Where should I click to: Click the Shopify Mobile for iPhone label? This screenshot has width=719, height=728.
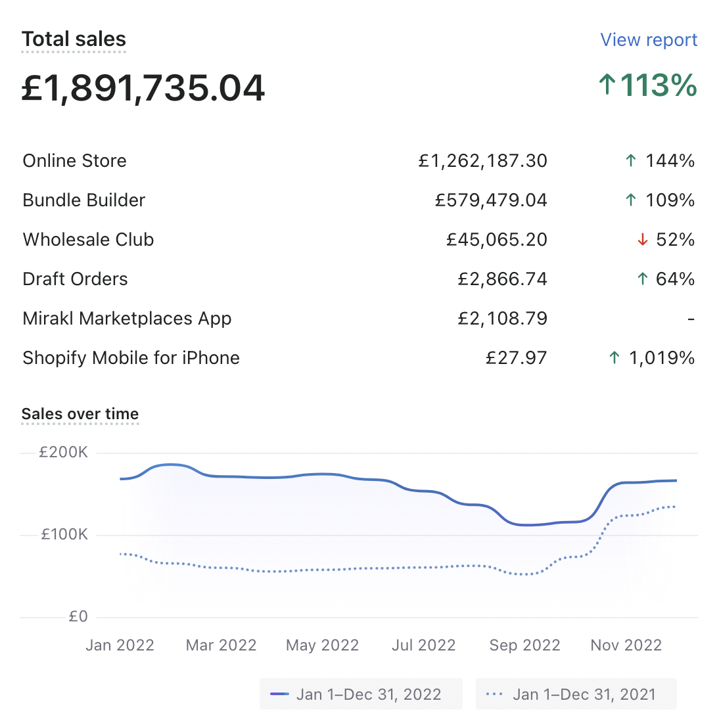point(131,358)
